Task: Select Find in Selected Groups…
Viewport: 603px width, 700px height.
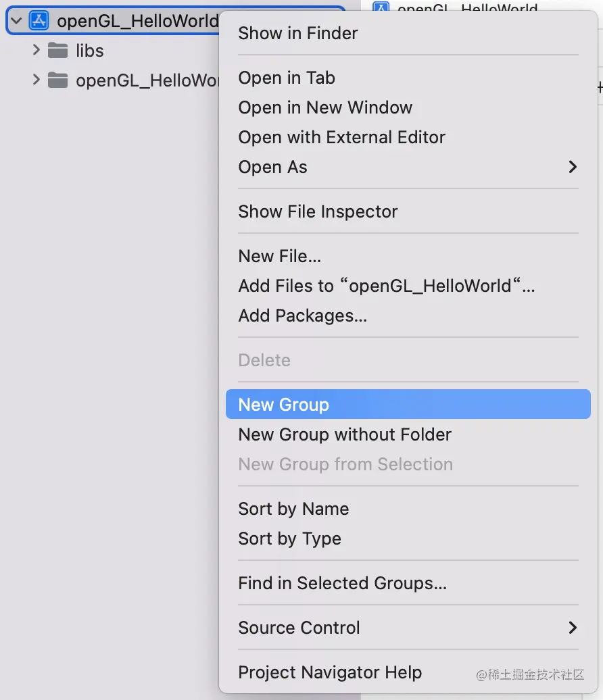Action: (x=408, y=583)
